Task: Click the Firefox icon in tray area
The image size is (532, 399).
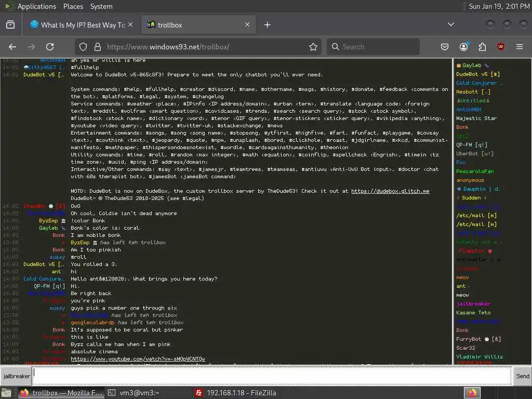Action: tap(472, 393)
